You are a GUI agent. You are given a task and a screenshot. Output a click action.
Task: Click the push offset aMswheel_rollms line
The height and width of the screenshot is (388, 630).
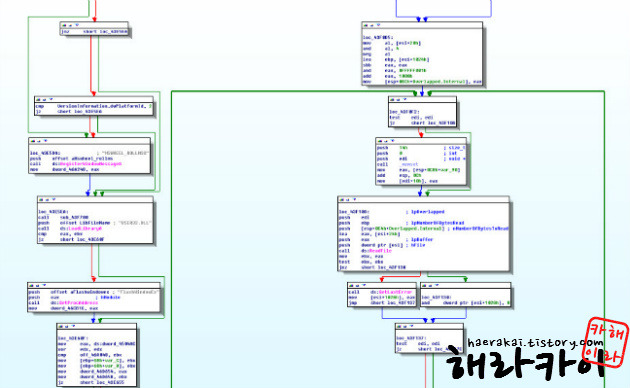[72, 158]
